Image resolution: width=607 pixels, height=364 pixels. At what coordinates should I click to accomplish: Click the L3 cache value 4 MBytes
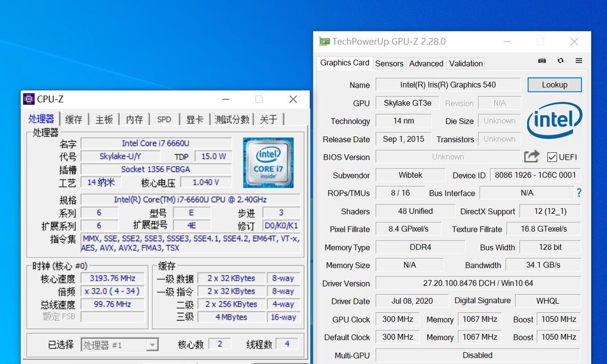(x=231, y=317)
